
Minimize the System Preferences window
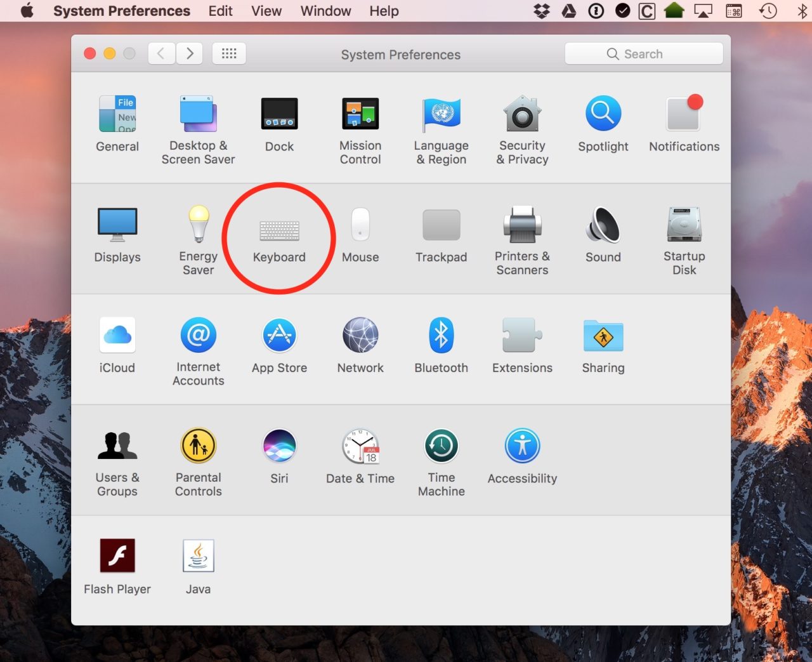point(110,54)
